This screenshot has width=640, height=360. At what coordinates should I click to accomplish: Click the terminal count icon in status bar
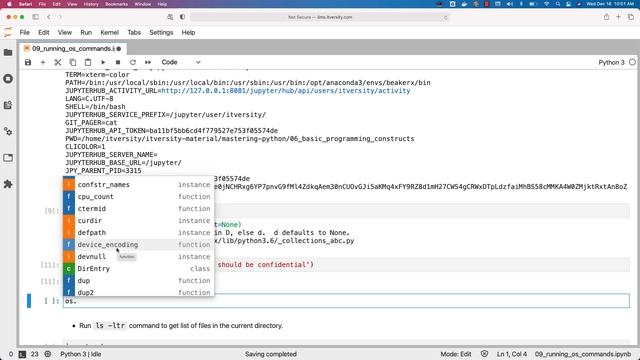point(22,354)
